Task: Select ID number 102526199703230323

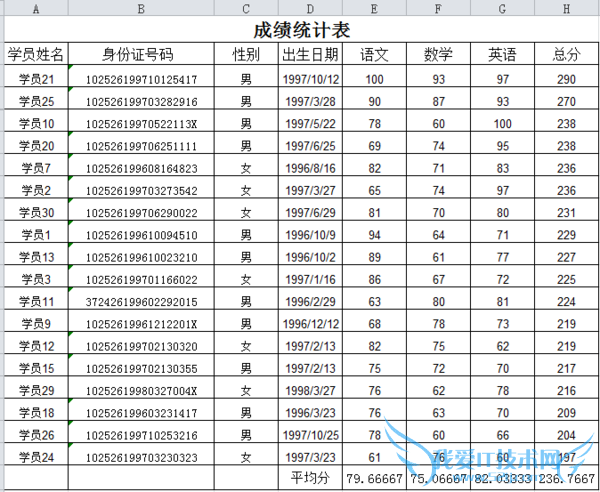Action: click(x=141, y=453)
